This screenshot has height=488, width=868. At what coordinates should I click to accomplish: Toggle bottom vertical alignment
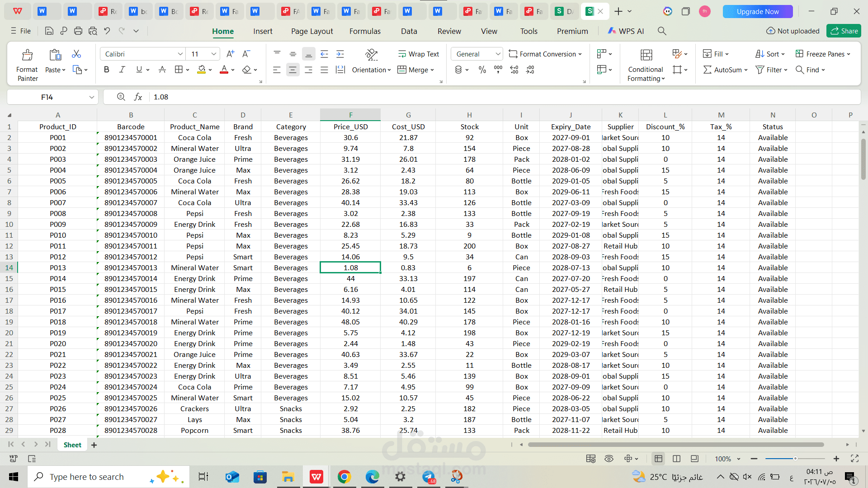[x=308, y=54]
